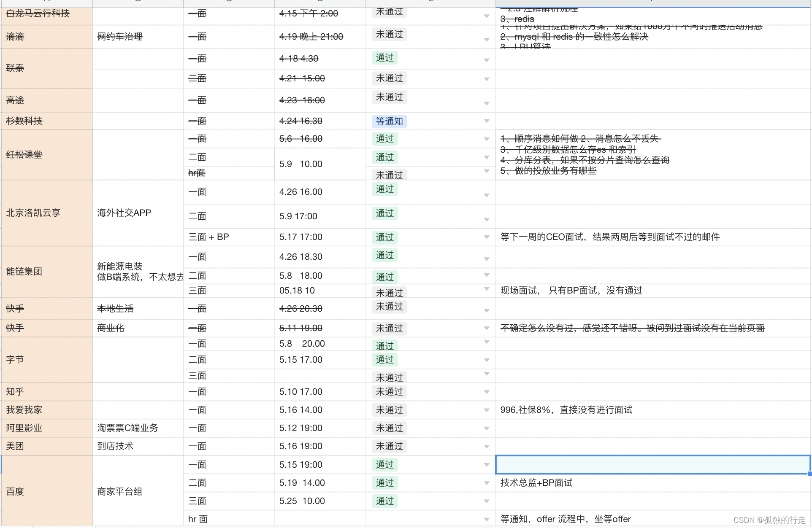Select the 到店技术 cell
Viewport: 812px width, 528px height.
click(138, 446)
